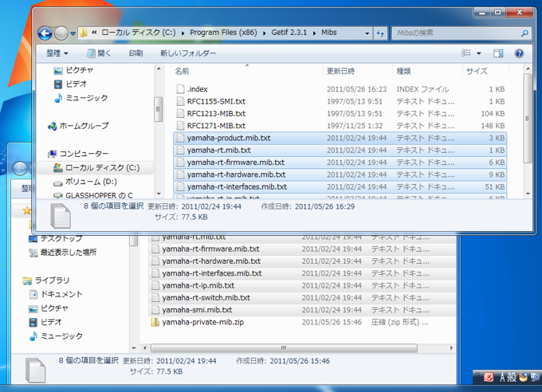Click the yamaha-private-mib.zip archive icon

click(x=155, y=322)
